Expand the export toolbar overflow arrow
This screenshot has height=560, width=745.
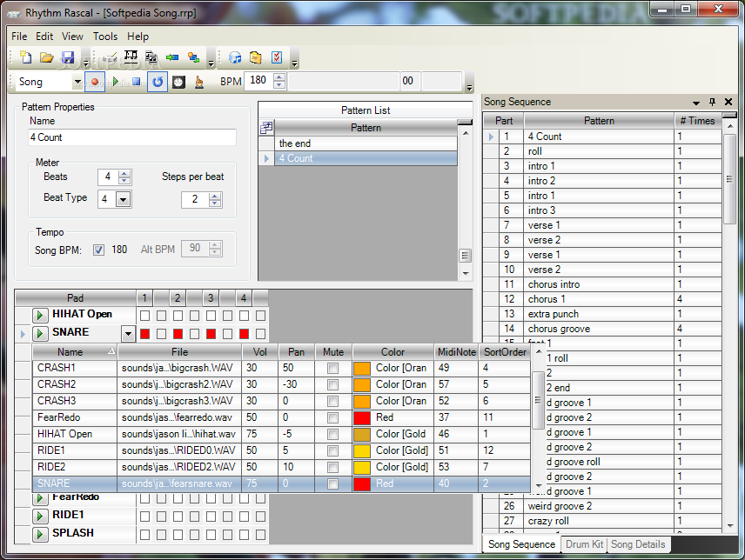[294, 62]
